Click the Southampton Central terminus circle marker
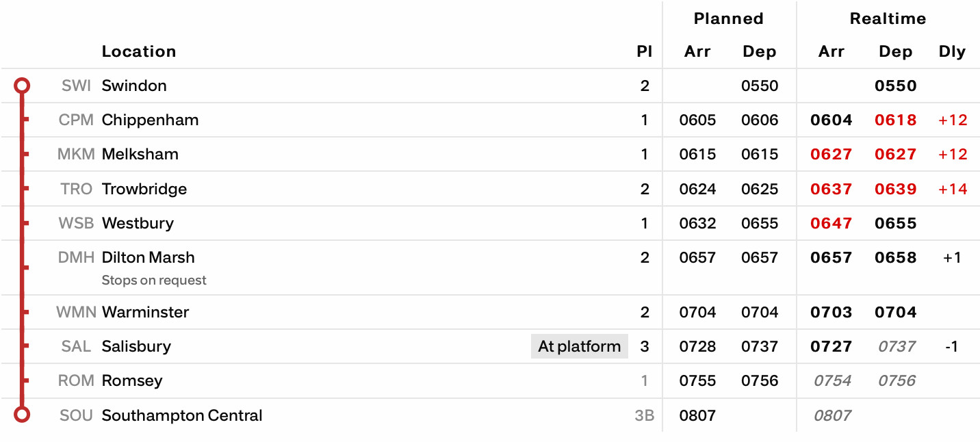The width and height of the screenshot is (980, 442). tap(23, 415)
